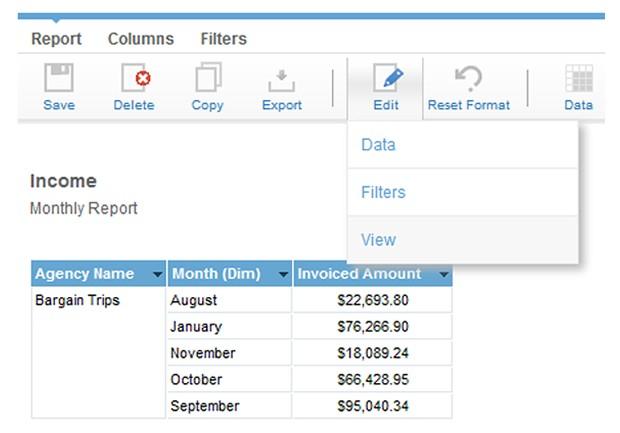The image size is (620, 433).
Task: Click the Copy label in toolbar
Action: point(208,106)
